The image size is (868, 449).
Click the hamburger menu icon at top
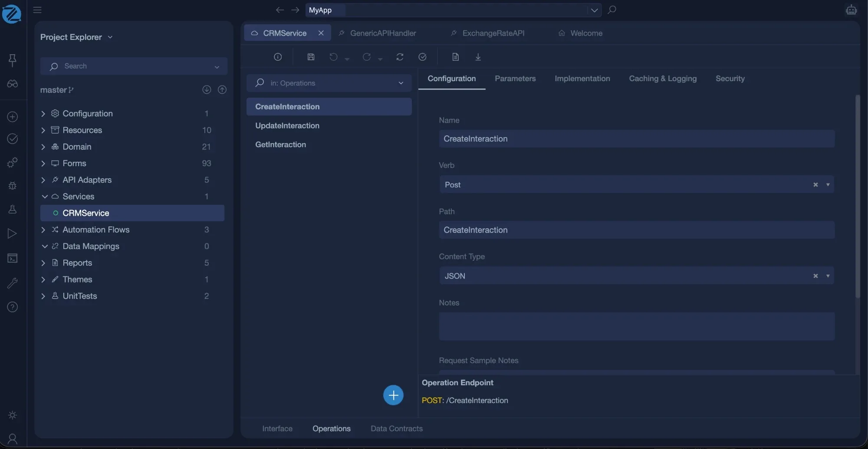point(37,10)
